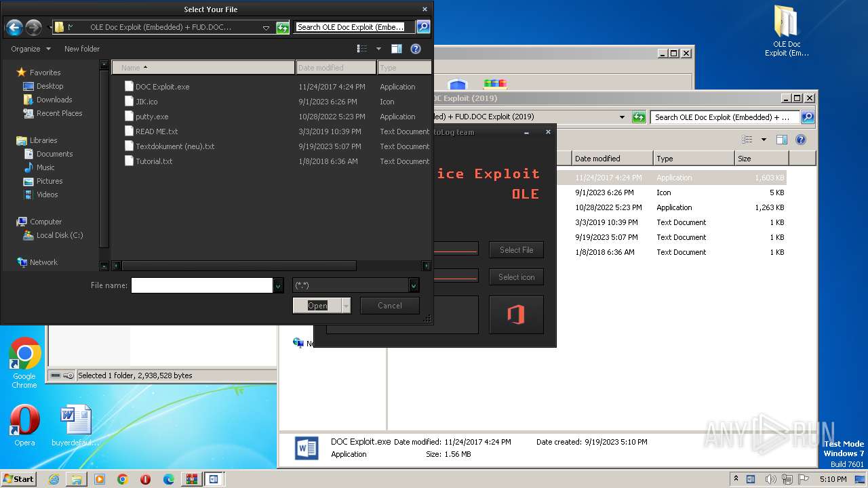Select Network in the navigation pane
Screen dimensions: 868x488
click(37, 262)
